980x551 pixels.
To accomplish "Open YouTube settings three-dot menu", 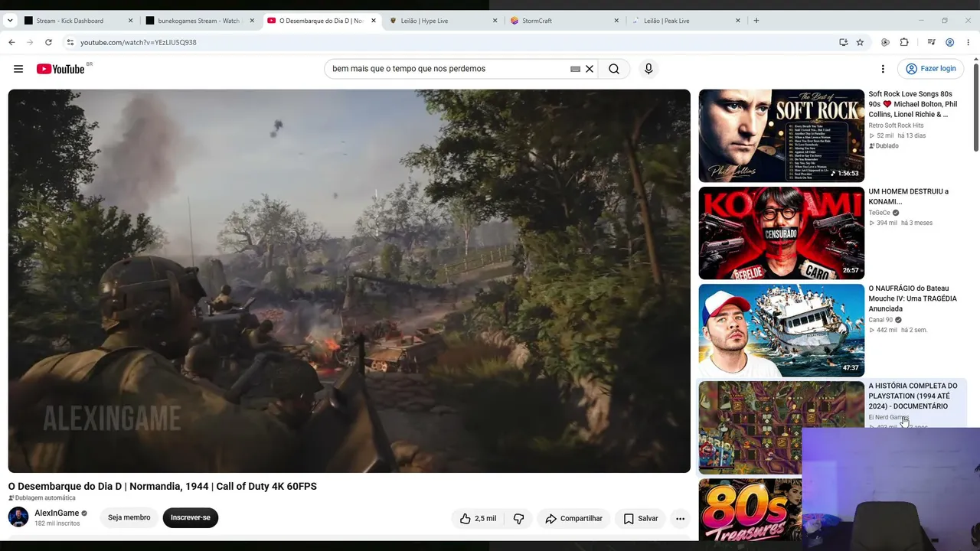I will (x=883, y=69).
